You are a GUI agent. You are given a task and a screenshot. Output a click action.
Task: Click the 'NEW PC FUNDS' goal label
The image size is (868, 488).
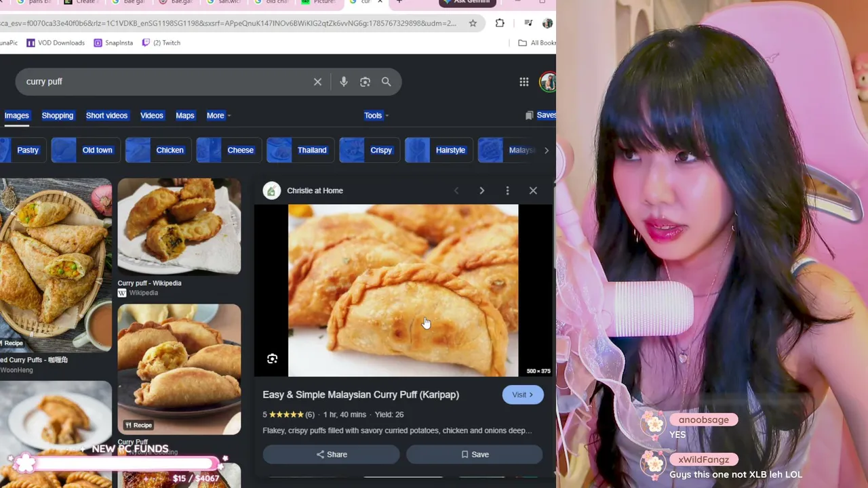tap(130, 449)
